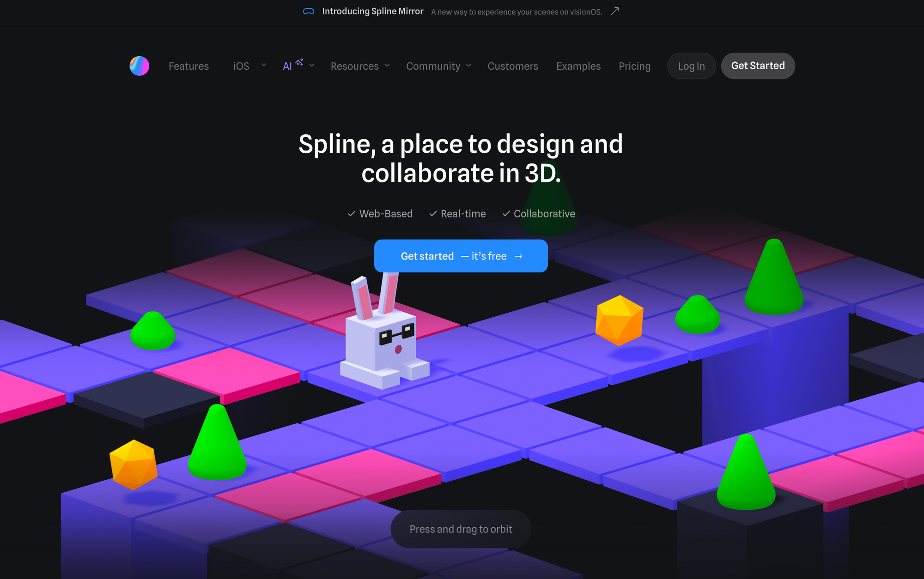Image resolution: width=924 pixels, height=579 pixels.
Task: Click the Log In button
Action: click(x=692, y=66)
